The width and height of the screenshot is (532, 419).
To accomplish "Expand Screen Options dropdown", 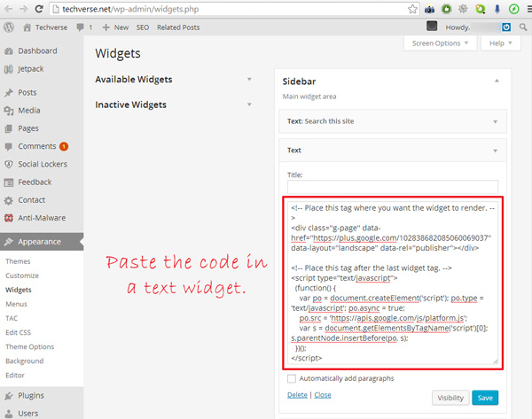I will pos(440,43).
